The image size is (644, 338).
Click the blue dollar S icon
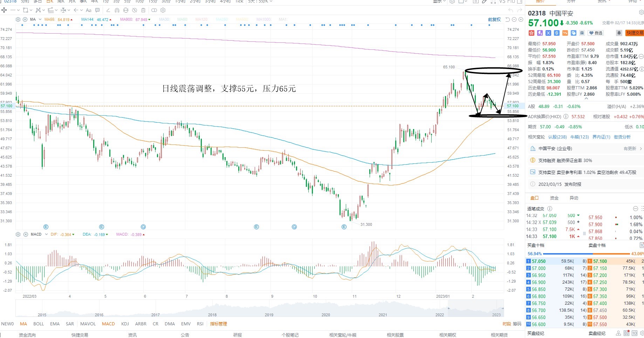coord(556,33)
